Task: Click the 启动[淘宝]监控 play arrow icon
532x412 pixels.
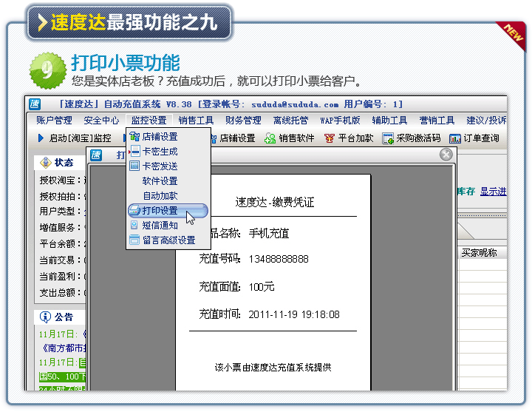Action: pos(41,138)
